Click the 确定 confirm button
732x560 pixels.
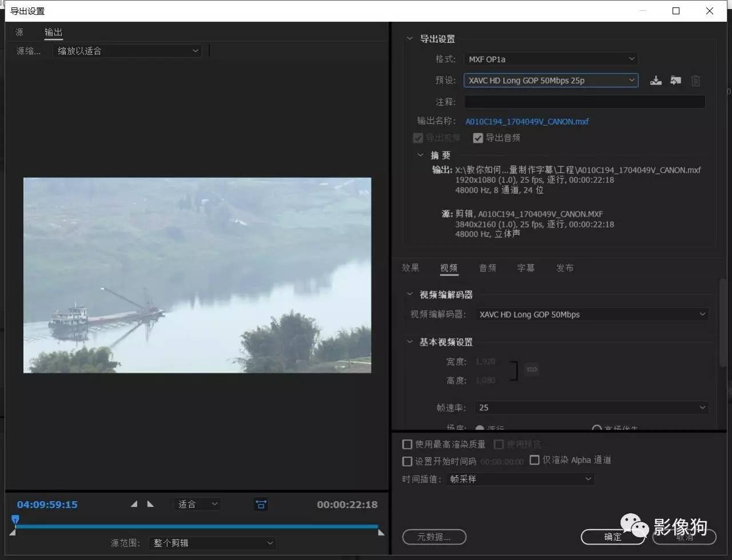pyautogui.click(x=612, y=537)
